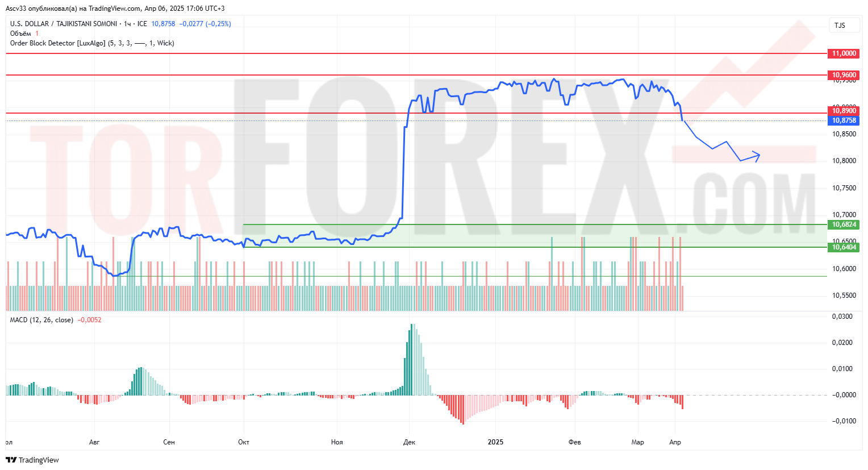Select the red 11,0000 price label
This screenshot has height=470, width=868.
844,53
